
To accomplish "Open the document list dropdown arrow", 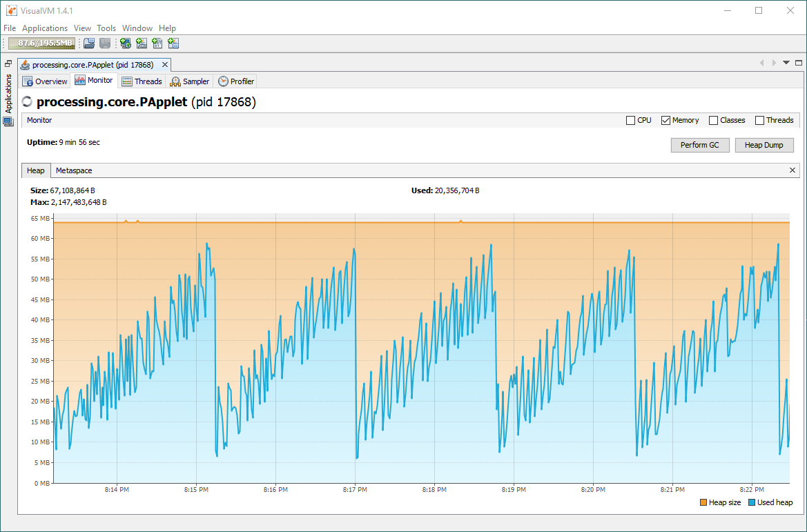I will tap(786, 63).
